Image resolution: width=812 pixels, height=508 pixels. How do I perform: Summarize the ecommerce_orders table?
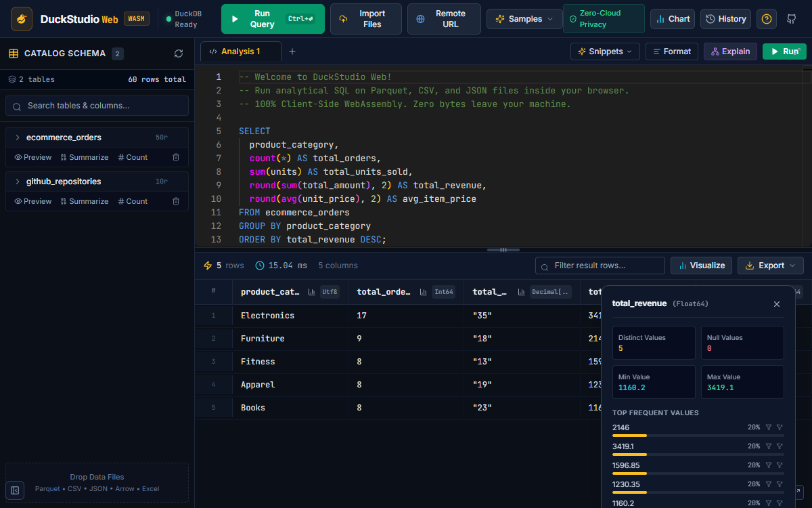pos(84,157)
